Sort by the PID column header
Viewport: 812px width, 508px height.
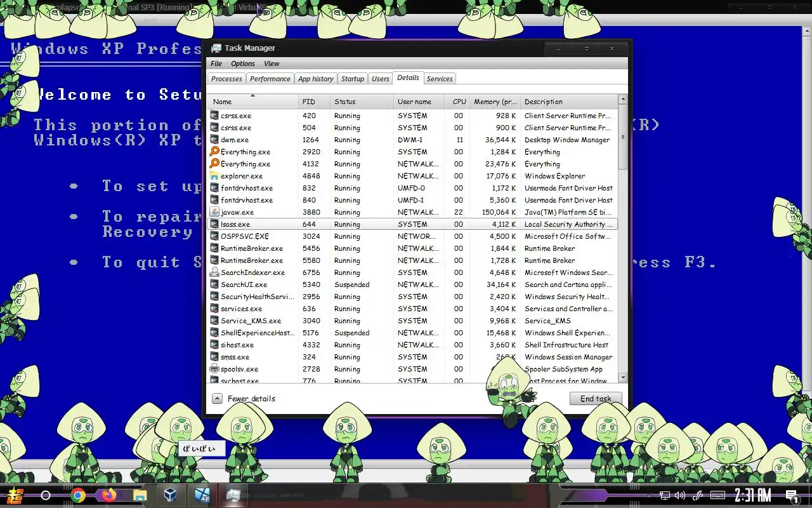[315, 102]
